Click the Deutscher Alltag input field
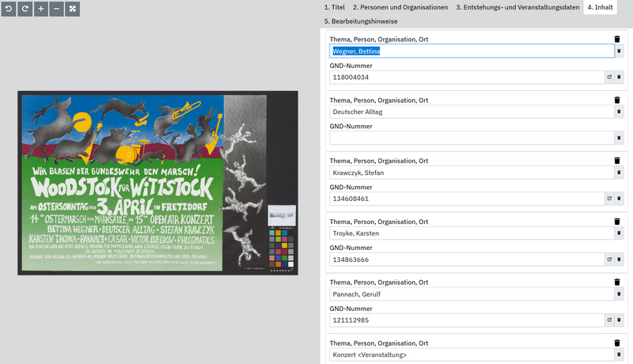 [x=472, y=112]
